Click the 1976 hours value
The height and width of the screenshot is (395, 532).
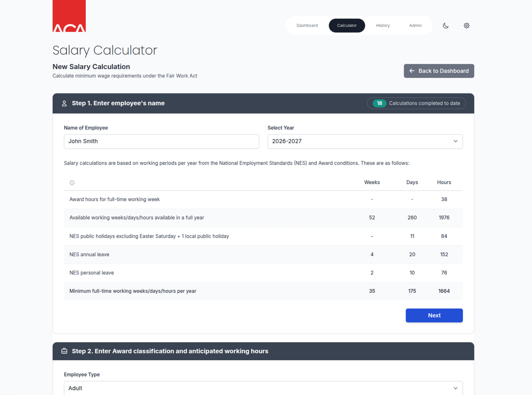tap(444, 218)
